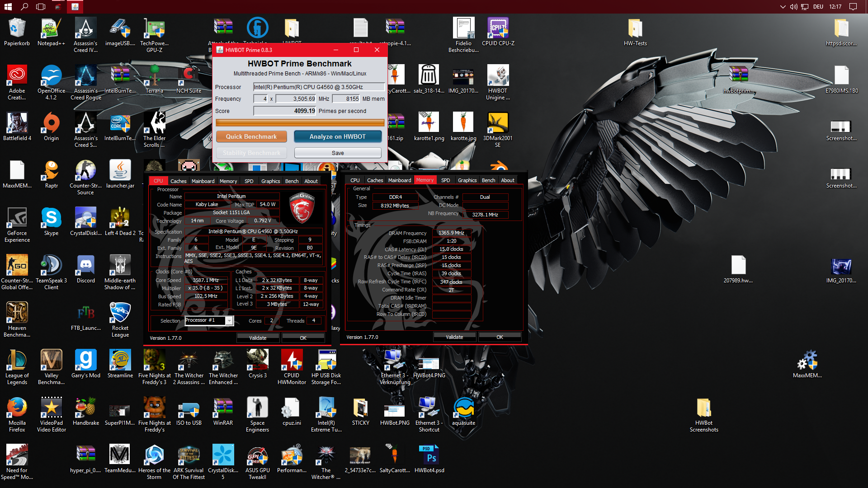Viewport: 868px width, 488px height.
Task: Launch TechPowerUp GPU-Z shortcut
Action: tap(154, 35)
